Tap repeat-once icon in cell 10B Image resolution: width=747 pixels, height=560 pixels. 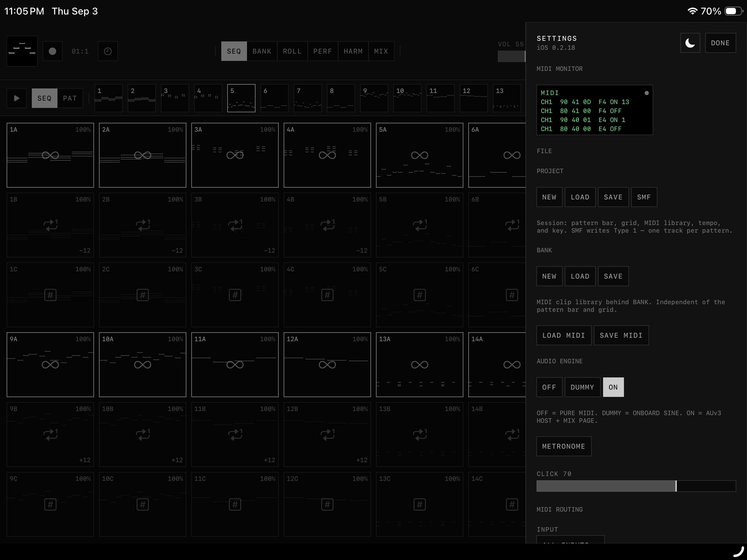point(143,434)
